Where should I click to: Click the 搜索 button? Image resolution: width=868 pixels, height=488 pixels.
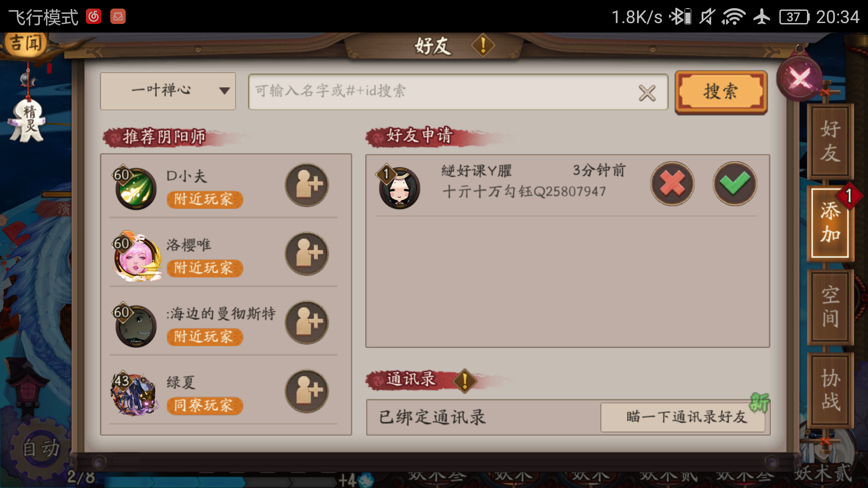coord(721,92)
